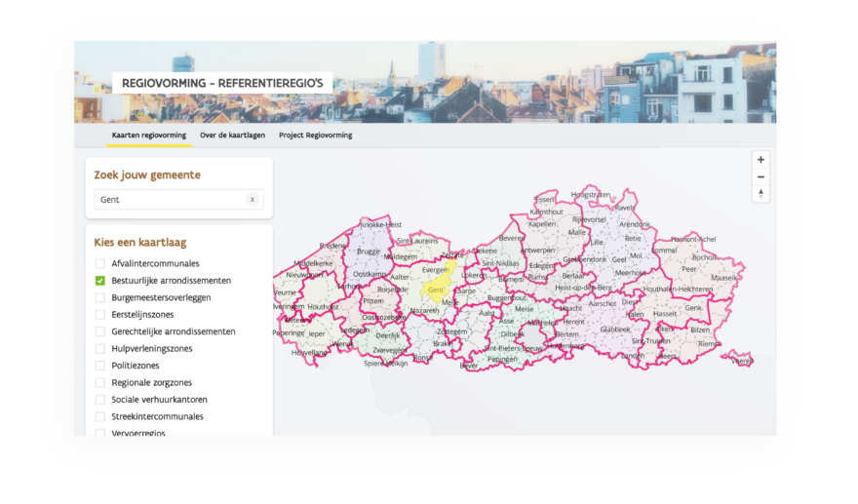Enable the Gerechtelijke arrondissementen layer
This screenshot has height=504, width=858.
coord(100,331)
